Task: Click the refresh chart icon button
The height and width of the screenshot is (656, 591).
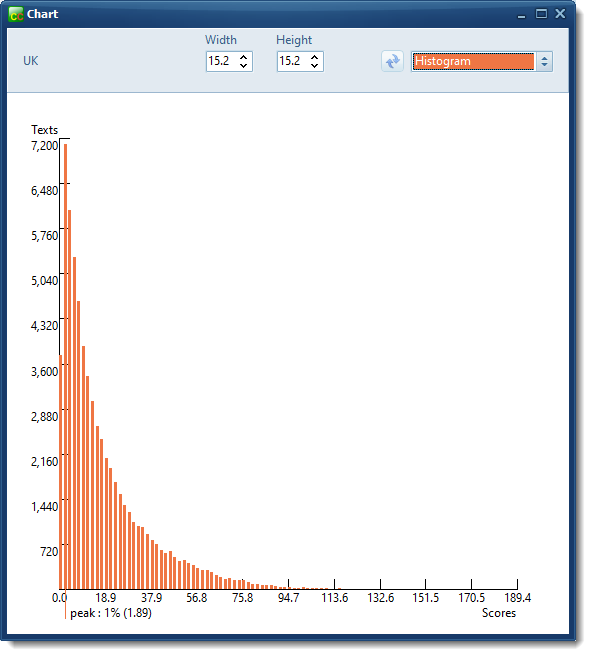Action: (x=392, y=62)
